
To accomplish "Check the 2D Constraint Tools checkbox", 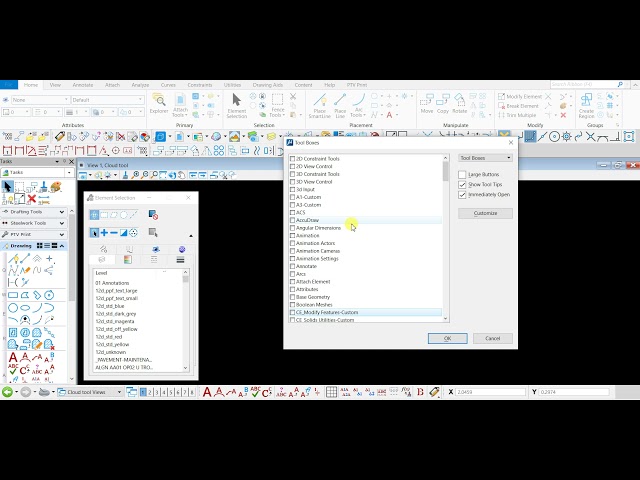I will (292, 159).
